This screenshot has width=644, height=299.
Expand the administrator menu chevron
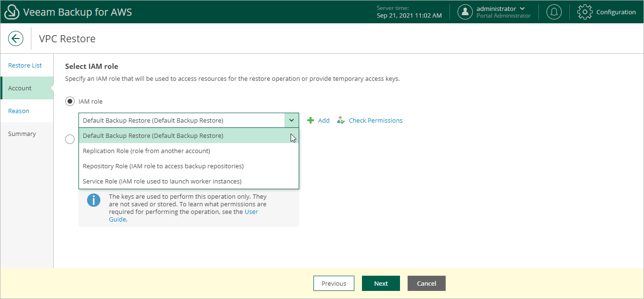point(522,8)
